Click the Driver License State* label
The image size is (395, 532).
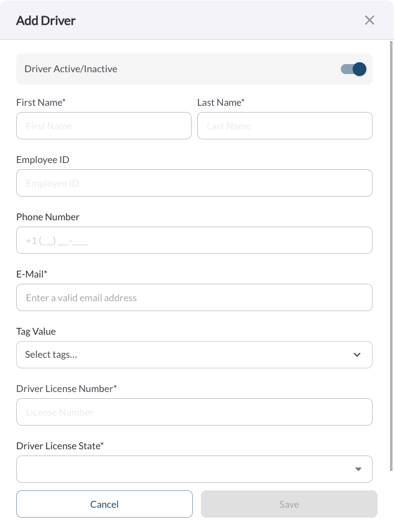(60, 446)
